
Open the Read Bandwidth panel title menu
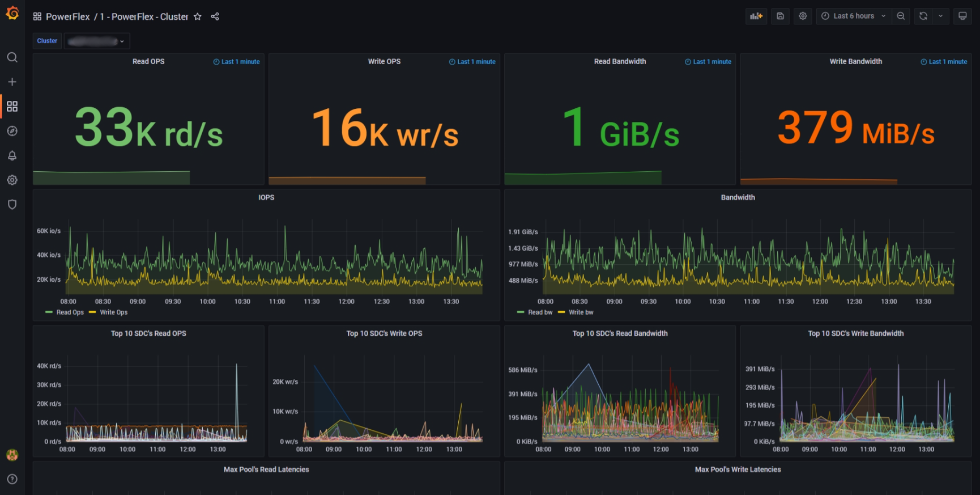point(620,61)
